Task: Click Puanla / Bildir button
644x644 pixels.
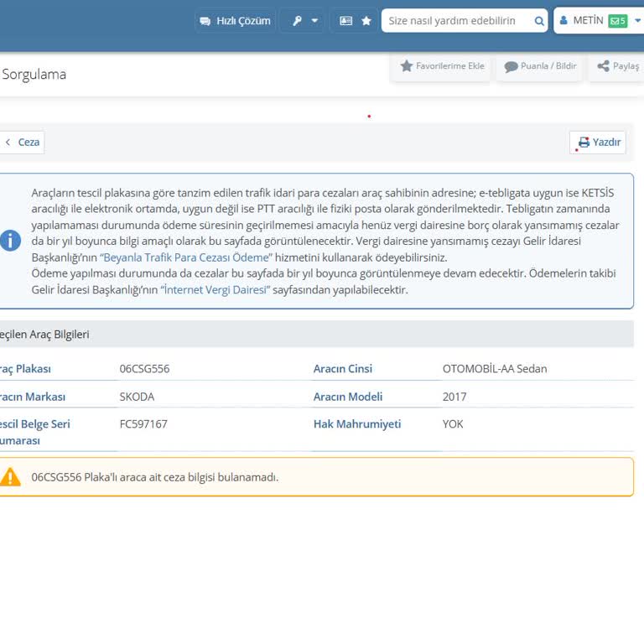Action: point(540,66)
